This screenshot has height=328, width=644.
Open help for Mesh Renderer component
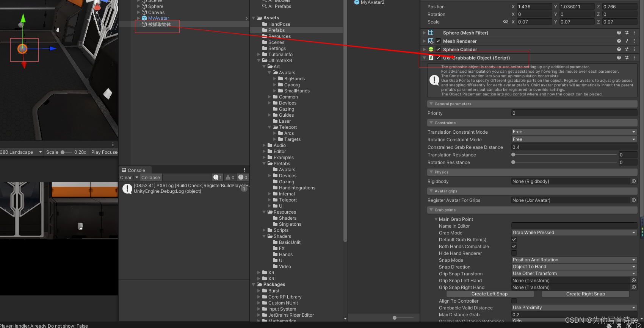click(619, 41)
